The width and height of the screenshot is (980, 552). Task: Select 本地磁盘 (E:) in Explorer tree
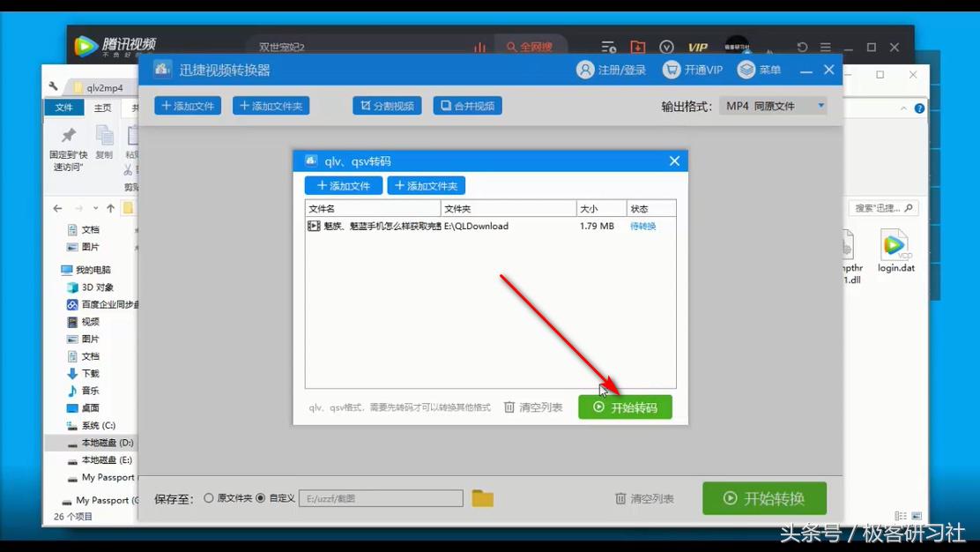(x=100, y=459)
